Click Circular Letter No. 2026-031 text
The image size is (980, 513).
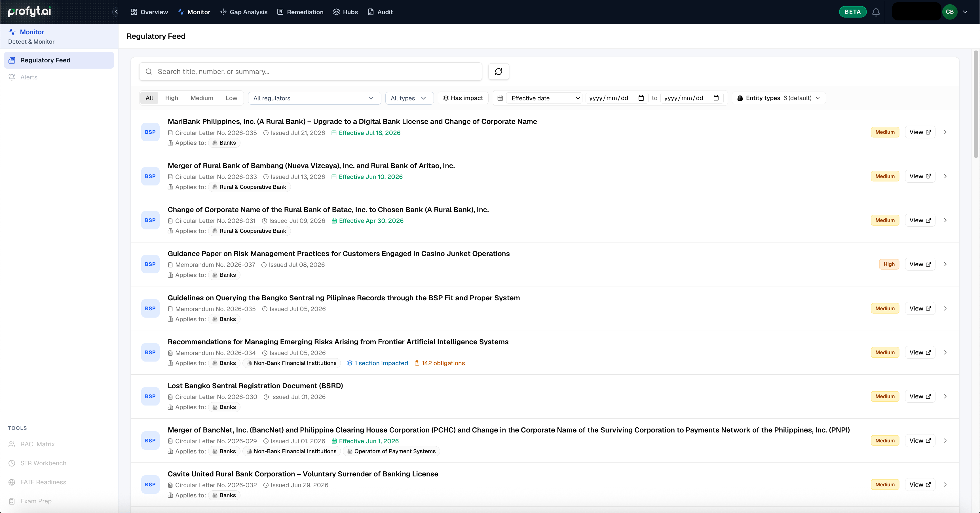[x=215, y=221]
